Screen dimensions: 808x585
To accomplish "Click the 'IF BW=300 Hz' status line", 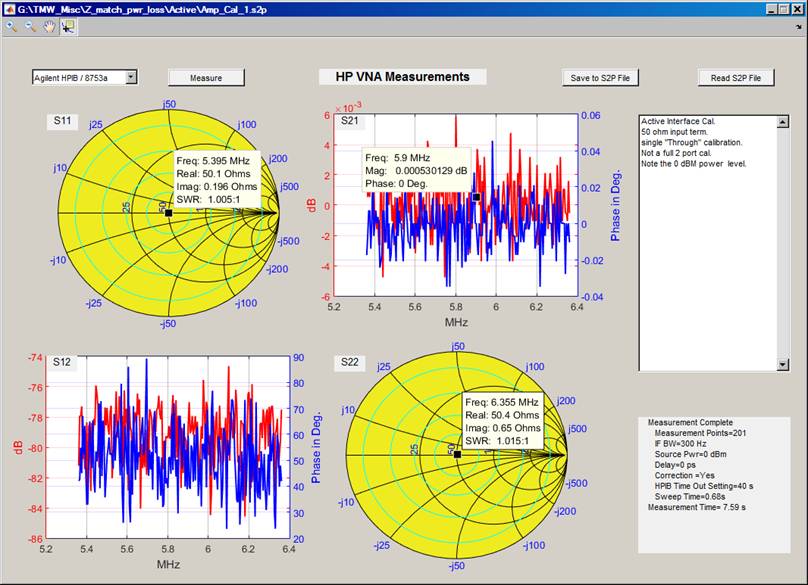I will [680, 444].
